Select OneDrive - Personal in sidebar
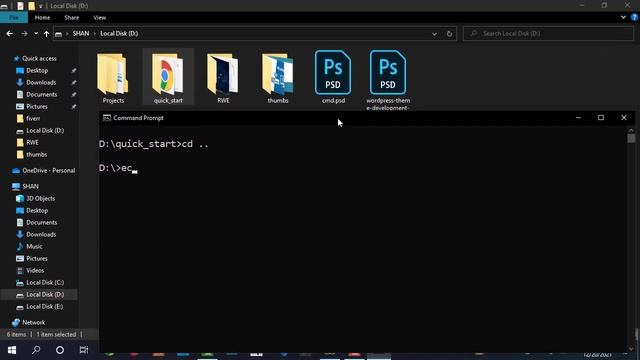 [49, 171]
